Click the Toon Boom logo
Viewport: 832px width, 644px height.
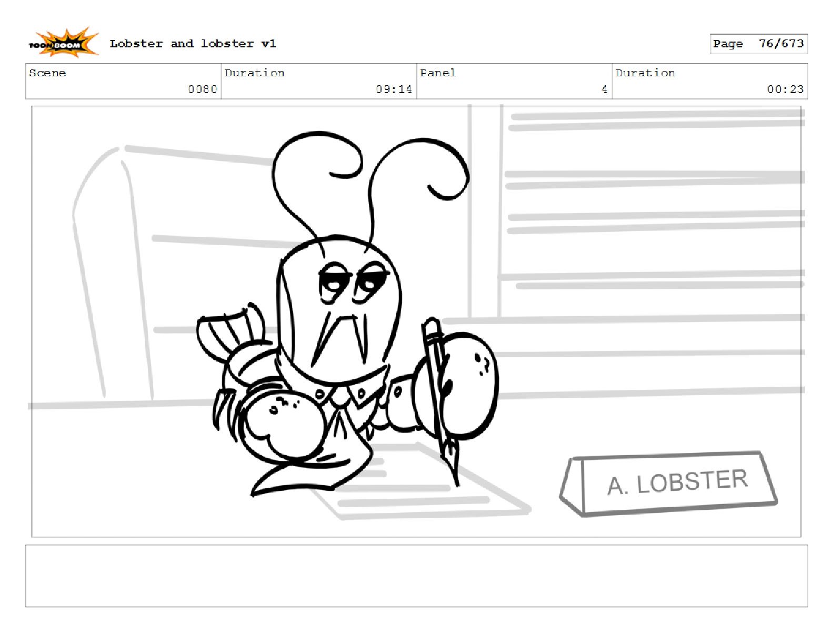click(64, 43)
